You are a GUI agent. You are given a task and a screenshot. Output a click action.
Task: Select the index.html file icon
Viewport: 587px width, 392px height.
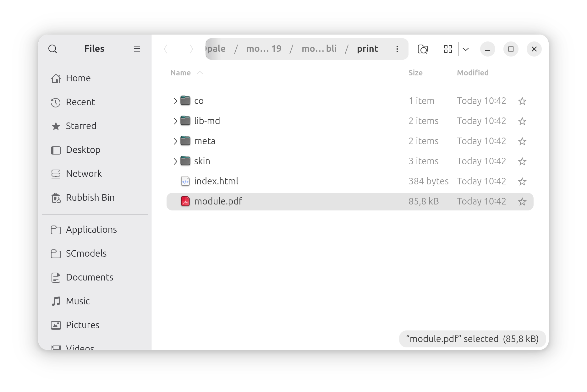[x=185, y=181]
